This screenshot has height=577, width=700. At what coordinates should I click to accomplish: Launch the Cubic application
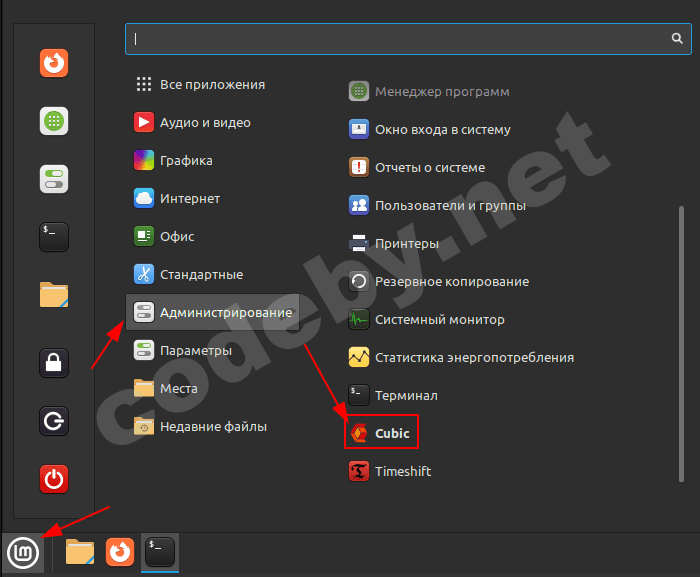tap(381, 433)
